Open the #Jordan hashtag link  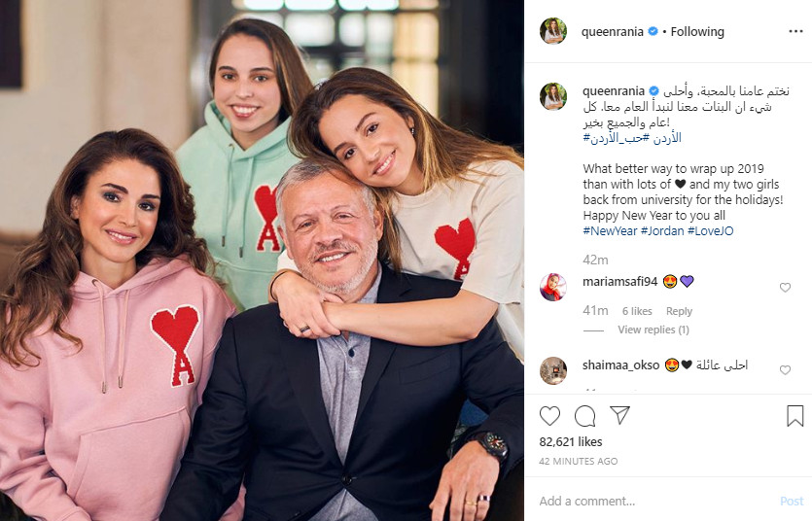[662, 230]
